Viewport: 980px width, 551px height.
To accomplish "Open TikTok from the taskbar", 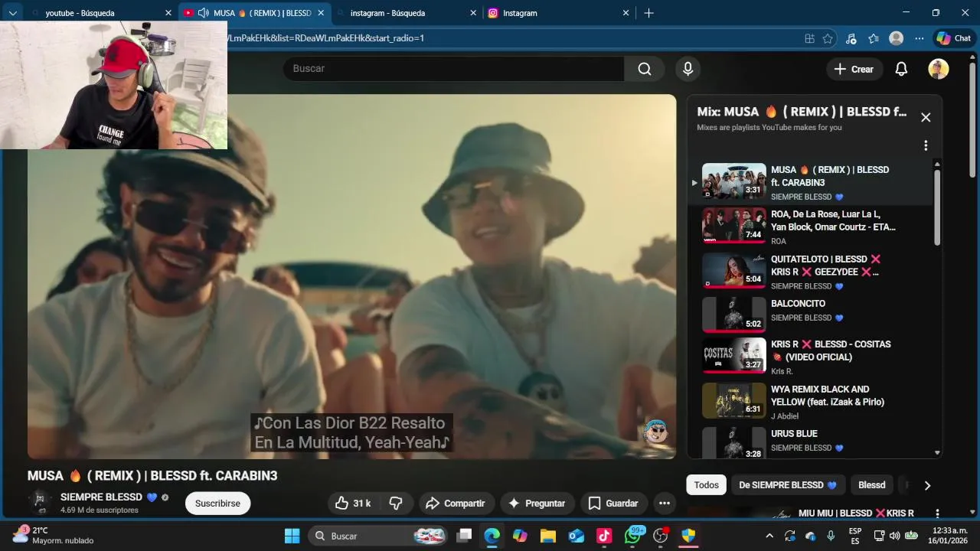I will 604,536.
